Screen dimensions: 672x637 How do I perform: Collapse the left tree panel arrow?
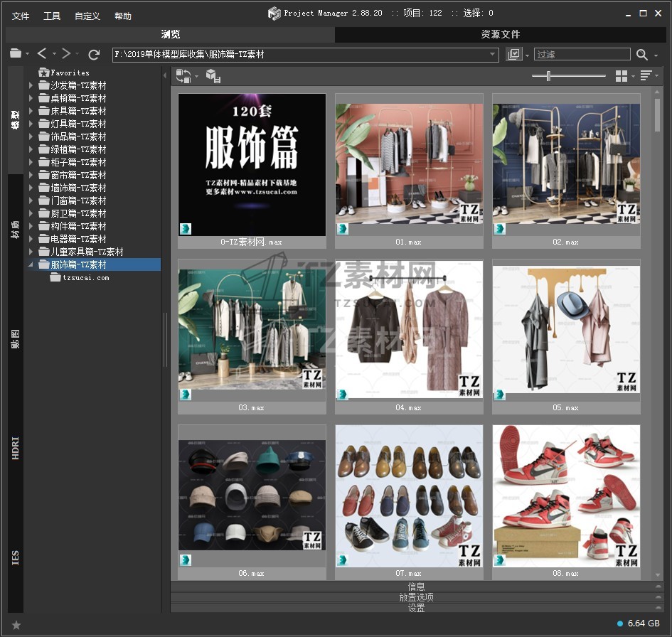[165, 75]
